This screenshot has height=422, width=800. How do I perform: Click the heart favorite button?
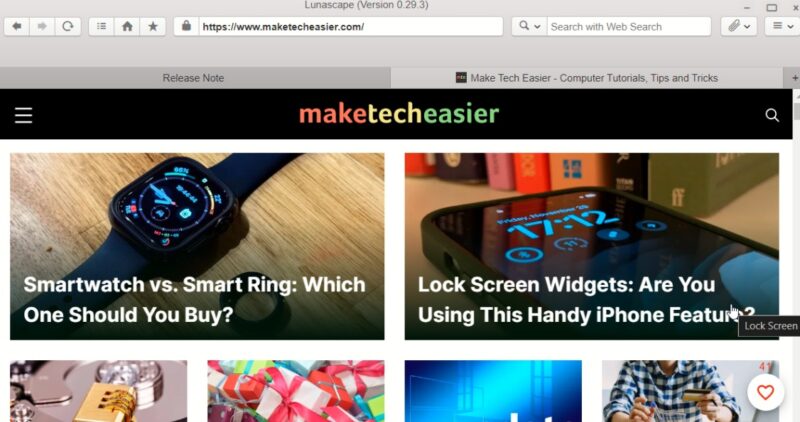[x=765, y=392]
